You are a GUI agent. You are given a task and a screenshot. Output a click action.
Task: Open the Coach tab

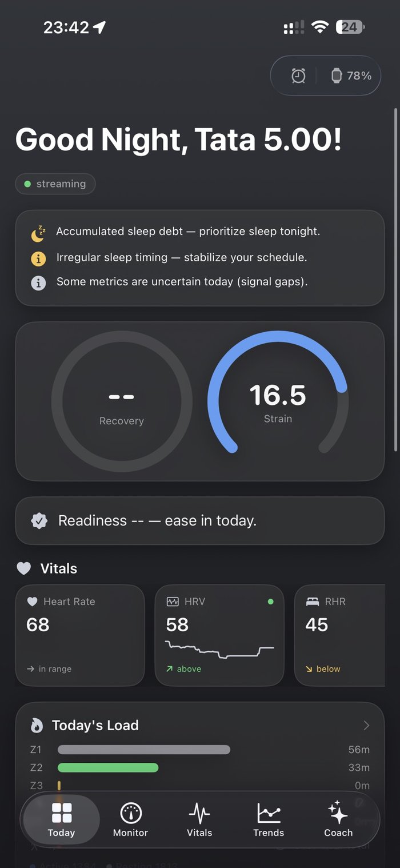pyautogui.click(x=338, y=819)
